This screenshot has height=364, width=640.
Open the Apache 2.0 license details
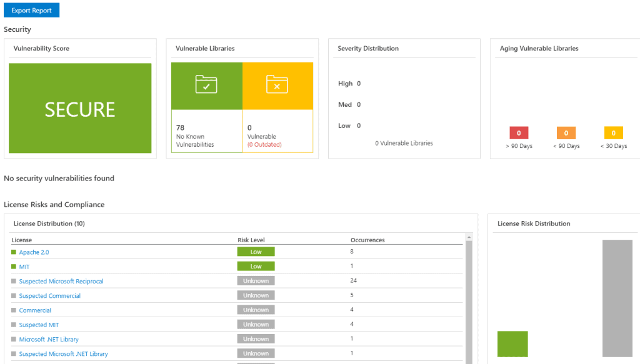(33, 252)
